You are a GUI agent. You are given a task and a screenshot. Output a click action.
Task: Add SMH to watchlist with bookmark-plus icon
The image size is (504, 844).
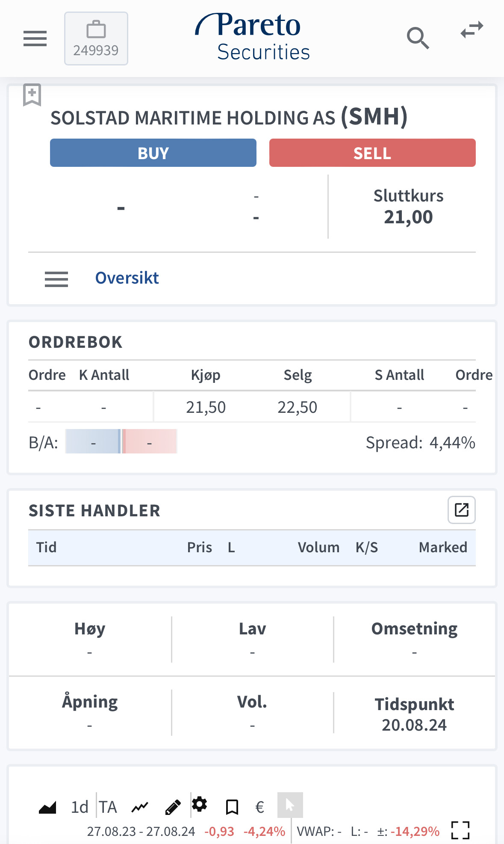point(32,95)
